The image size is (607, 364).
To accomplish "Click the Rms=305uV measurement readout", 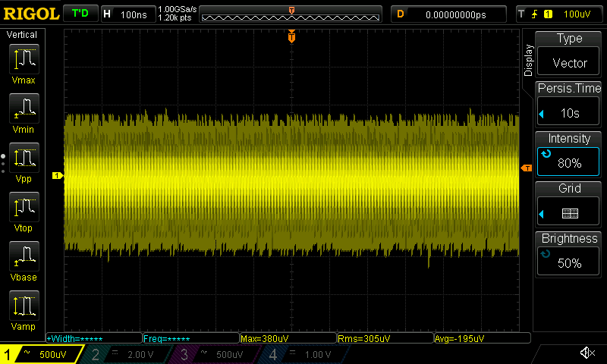I will (383, 338).
